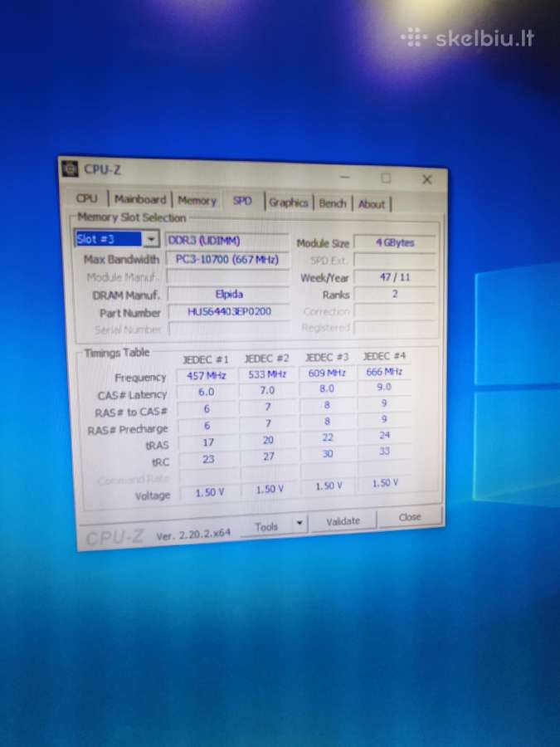Click the tRC value 30

(x=328, y=453)
